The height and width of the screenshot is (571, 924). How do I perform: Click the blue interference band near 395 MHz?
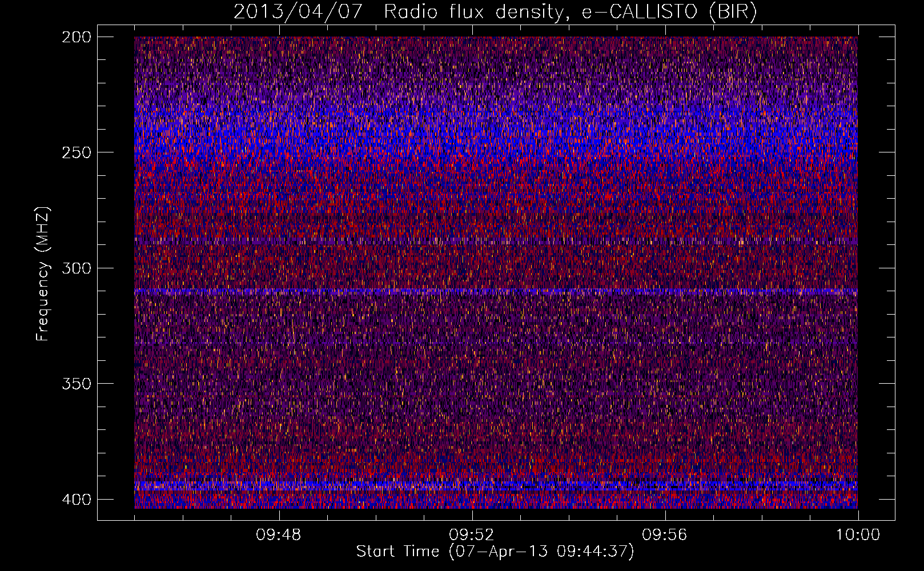click(x=496, y=485)
